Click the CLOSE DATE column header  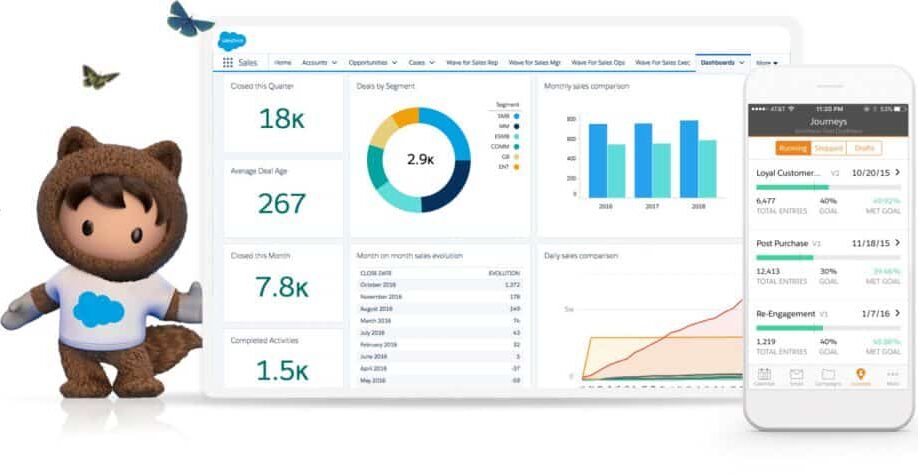pyautogui.click(x=376, y=273)
